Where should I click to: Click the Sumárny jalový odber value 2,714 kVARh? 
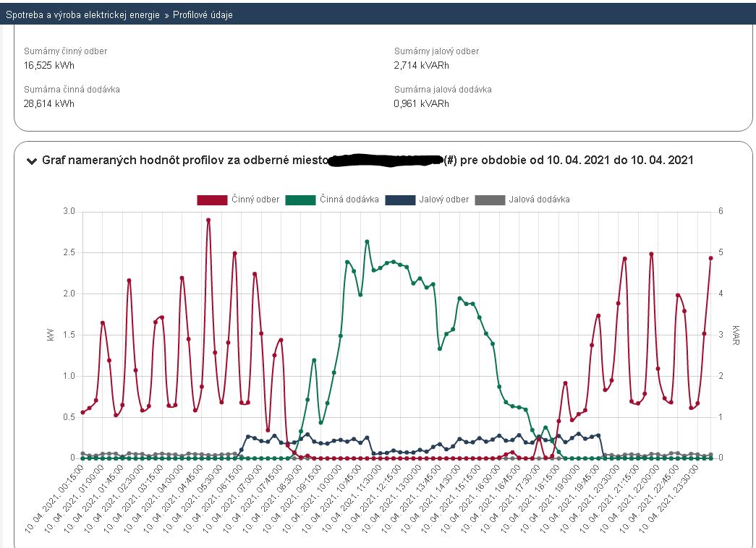point(421,66)
